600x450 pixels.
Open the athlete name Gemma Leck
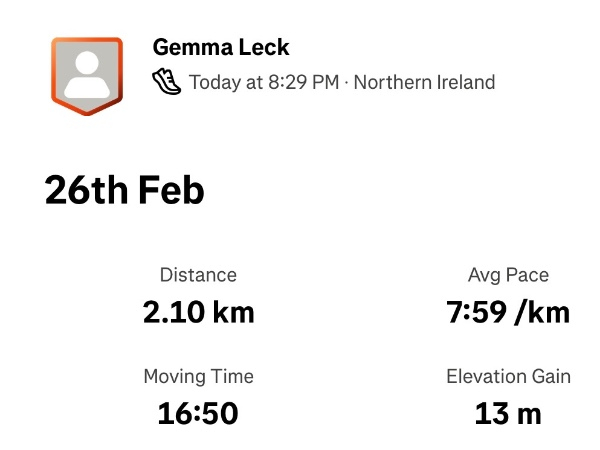(220, 47)
